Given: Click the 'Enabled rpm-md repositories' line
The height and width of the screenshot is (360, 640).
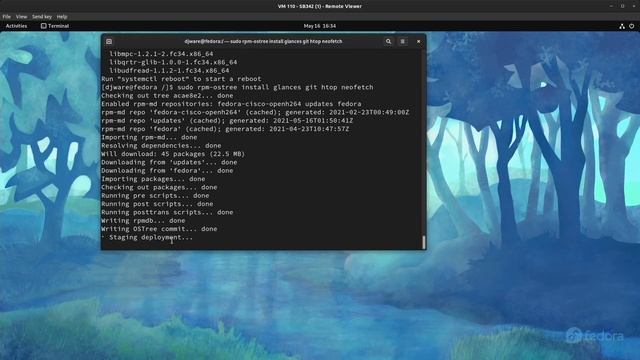Looking at the screenshot, I should click(231, 104).
